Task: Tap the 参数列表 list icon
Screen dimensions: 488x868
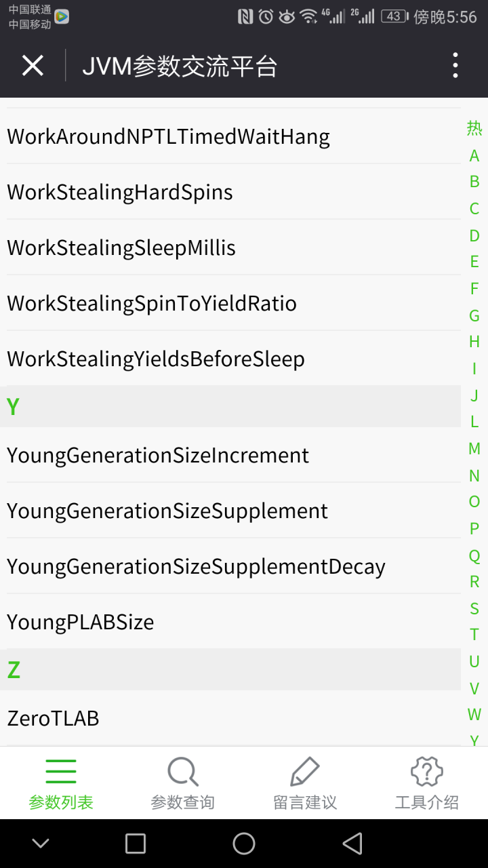Action: click(61, 771)
